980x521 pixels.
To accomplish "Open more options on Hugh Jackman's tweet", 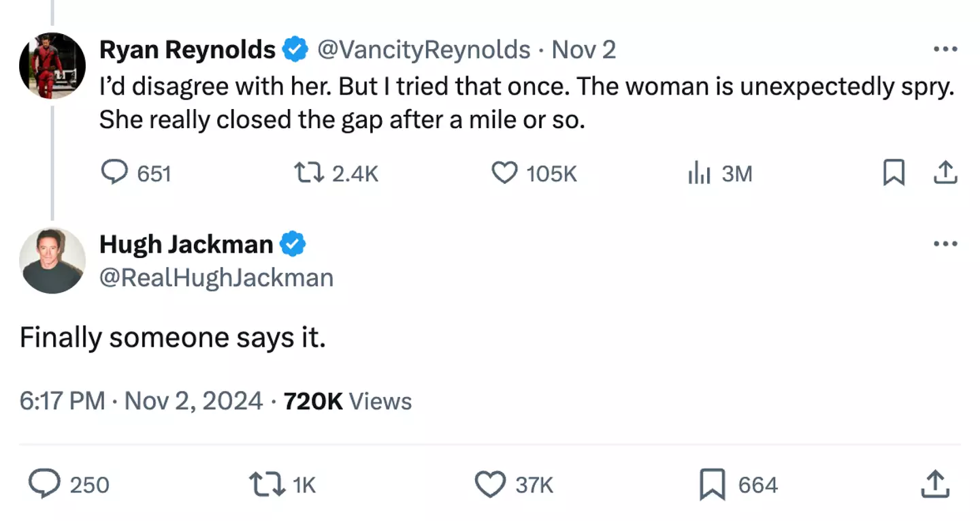I will point(945,244).
